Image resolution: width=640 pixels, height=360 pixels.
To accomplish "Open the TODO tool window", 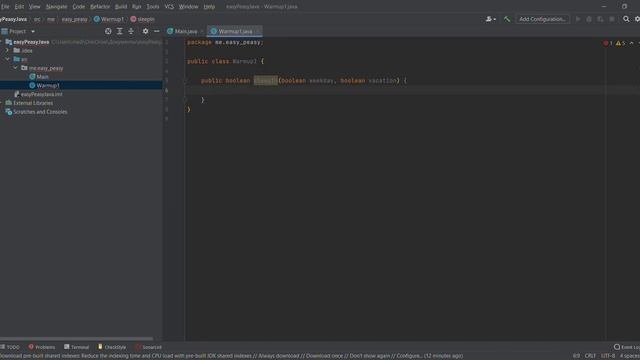I will (x=10, y=347).
